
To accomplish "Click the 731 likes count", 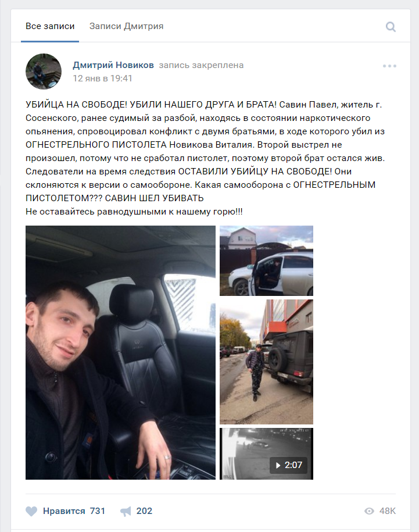I will pyautogui.click(x=98, y=511).
